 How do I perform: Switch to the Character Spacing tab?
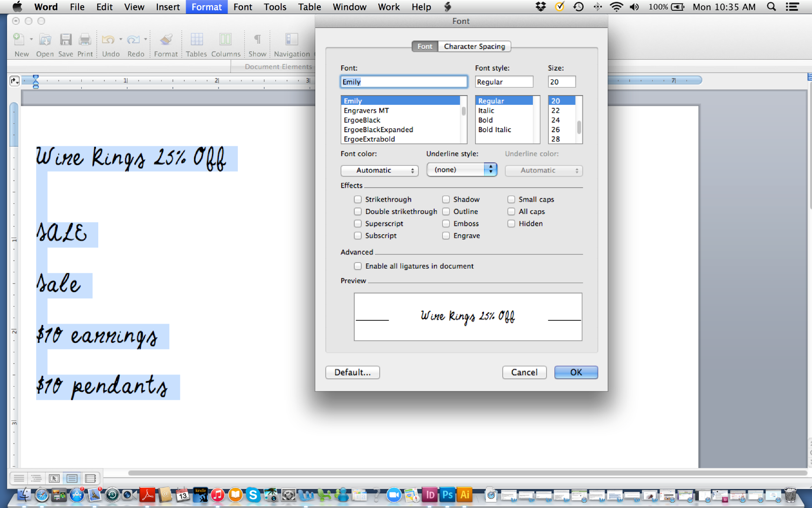tap(475, 46)
